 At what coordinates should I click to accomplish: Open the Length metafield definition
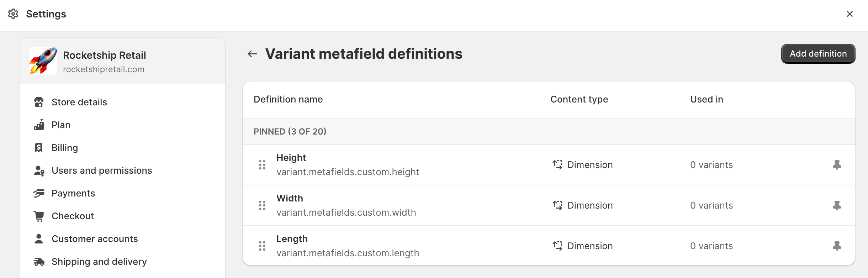coord(292,239)
